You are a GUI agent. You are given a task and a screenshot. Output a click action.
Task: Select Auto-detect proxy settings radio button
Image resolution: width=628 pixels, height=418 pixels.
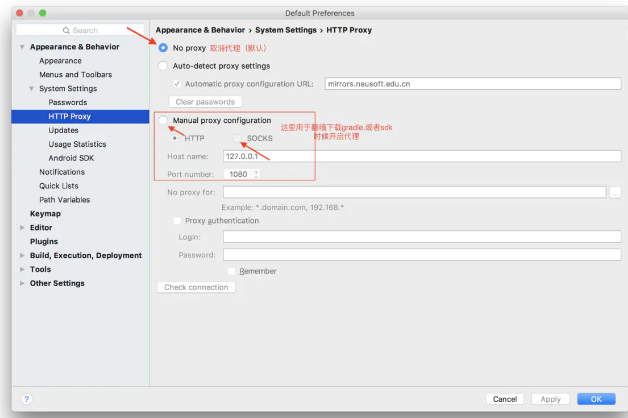tap(163, 66)
